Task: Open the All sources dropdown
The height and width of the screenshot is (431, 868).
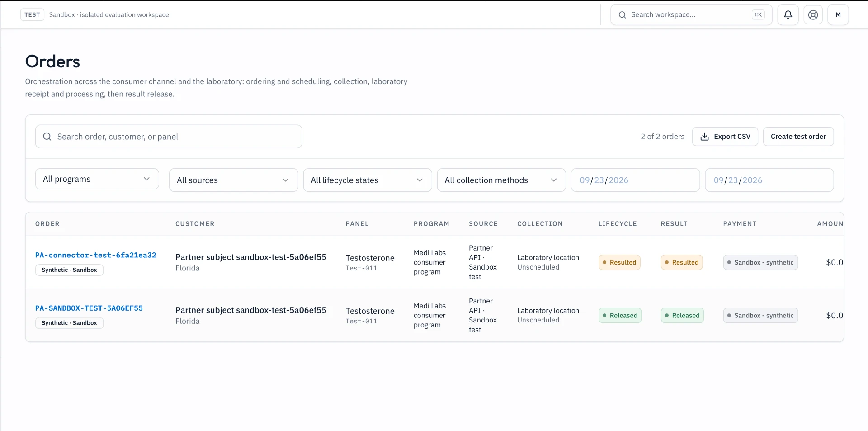Action: click(x=233, y=180)
